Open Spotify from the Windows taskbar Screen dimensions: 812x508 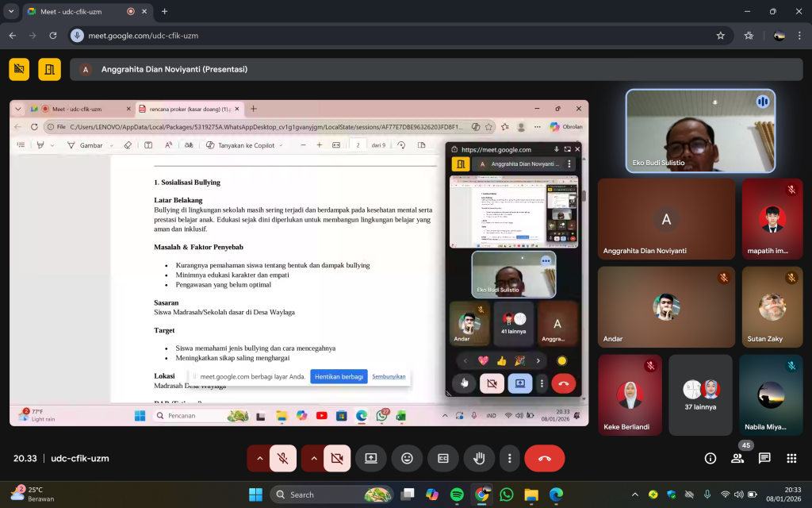(x=457, y=495)
